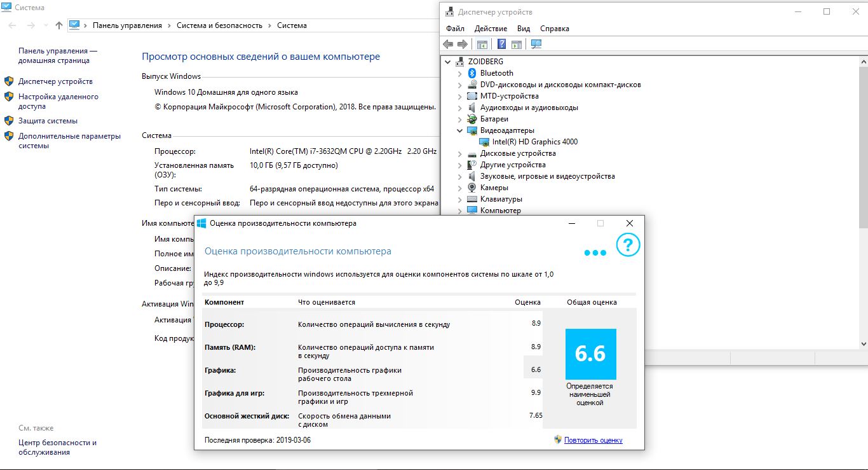Click the Device Manager scrollbar down arrow
This screenshot has height=470, width=868.
tap(863, 343)
